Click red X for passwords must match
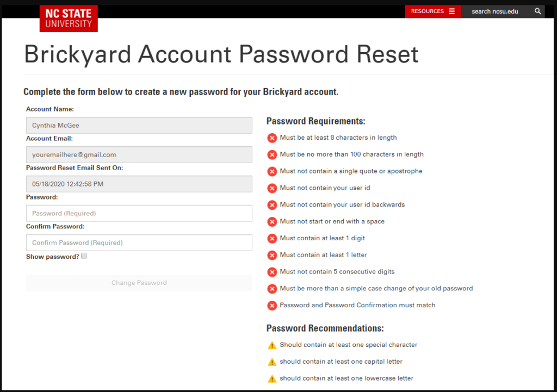The width and height of the screenshot is (557, 392). coord(272,306)
